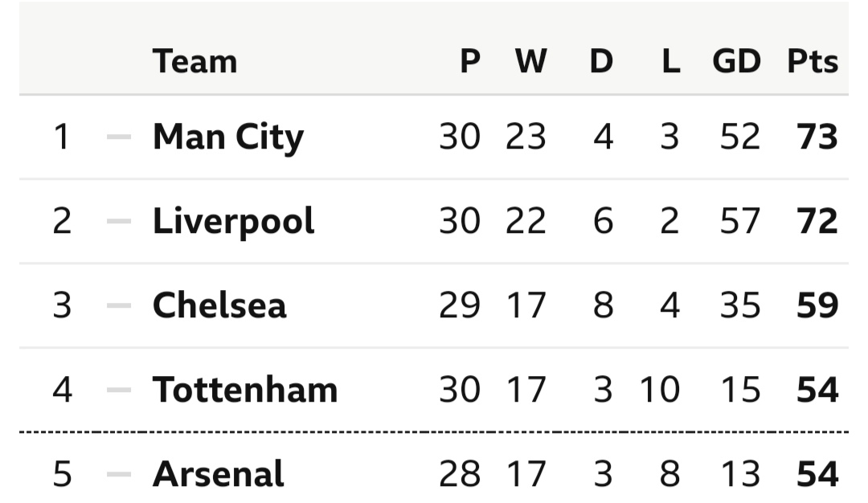Viewport: 868px width, 503px height.
Task: Click the Arsenal no-movement dash icon
Action: 119,474
